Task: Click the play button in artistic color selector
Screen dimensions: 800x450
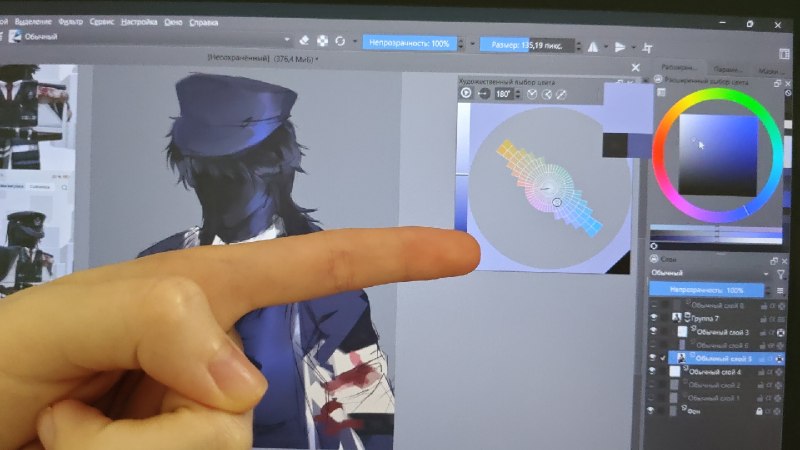Action: click(466, 93)
